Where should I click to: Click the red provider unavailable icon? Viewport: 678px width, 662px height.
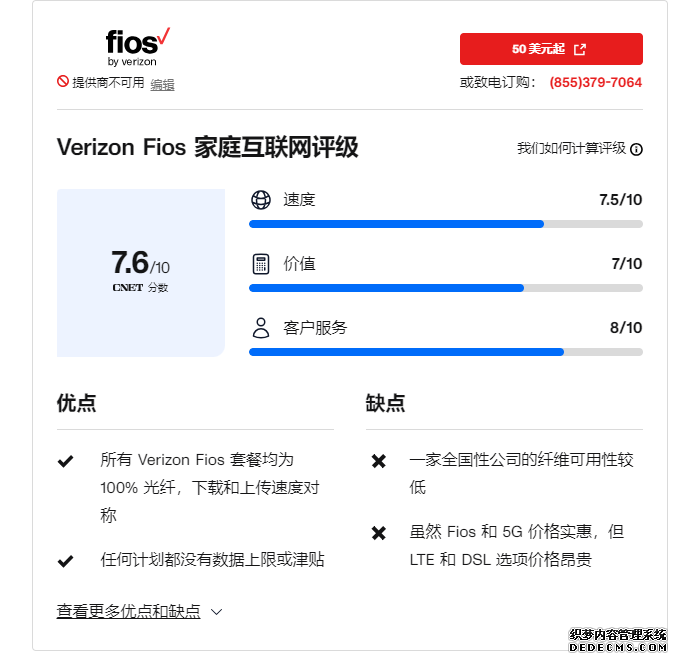(63, 81)
